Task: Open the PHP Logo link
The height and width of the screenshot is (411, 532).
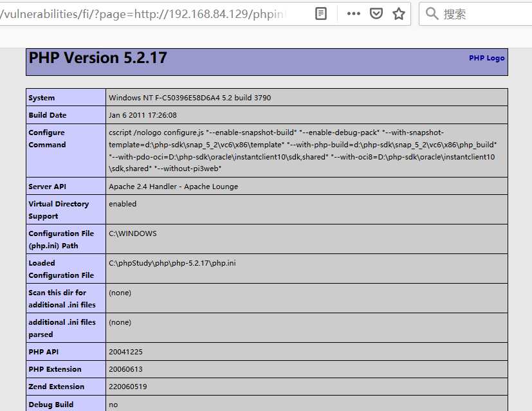Action: 486,58
